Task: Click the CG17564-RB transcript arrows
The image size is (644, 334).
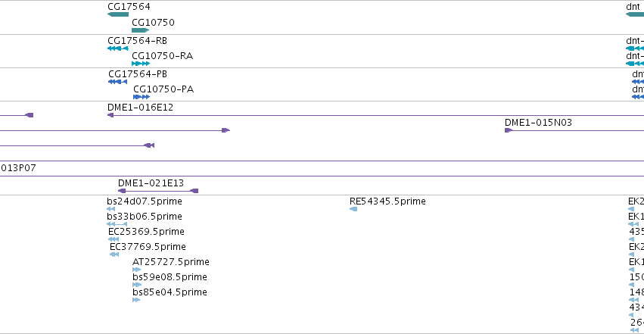Action: (118, 48)
